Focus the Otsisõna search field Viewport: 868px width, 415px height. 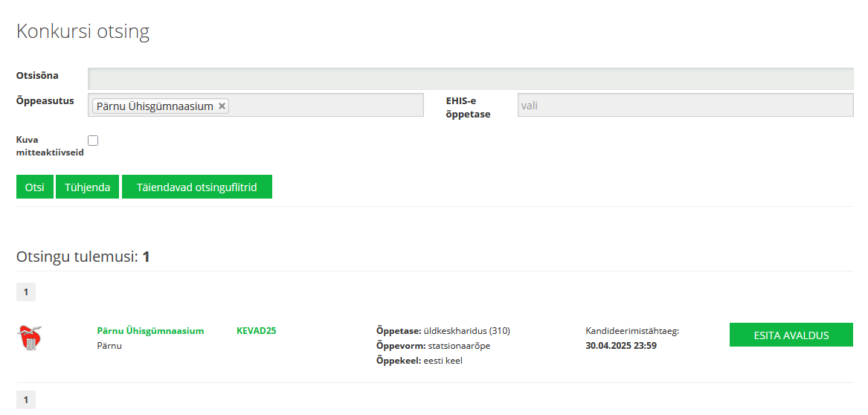471,79
